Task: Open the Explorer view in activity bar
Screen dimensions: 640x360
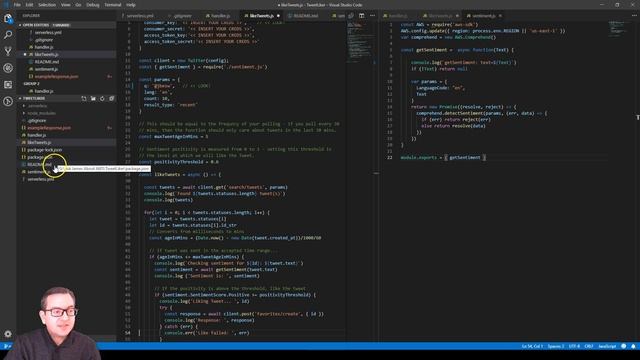Action: pyautogui.click(x=8, y=19)
